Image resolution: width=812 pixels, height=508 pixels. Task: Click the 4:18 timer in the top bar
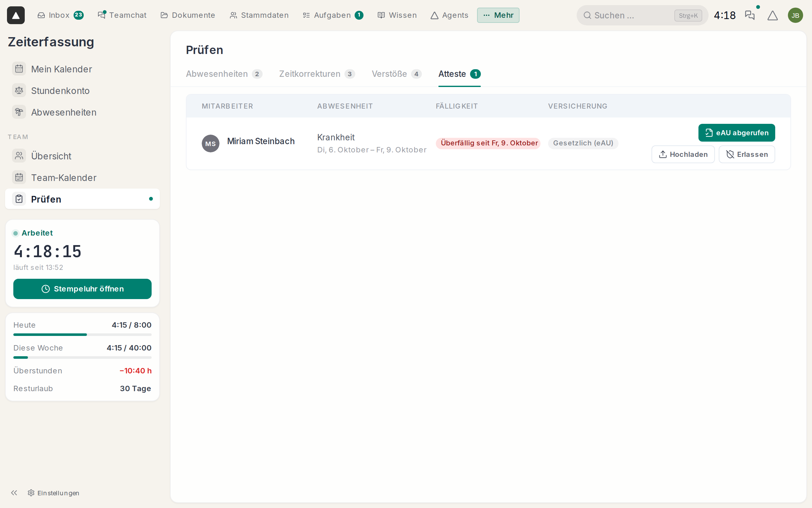724,15
